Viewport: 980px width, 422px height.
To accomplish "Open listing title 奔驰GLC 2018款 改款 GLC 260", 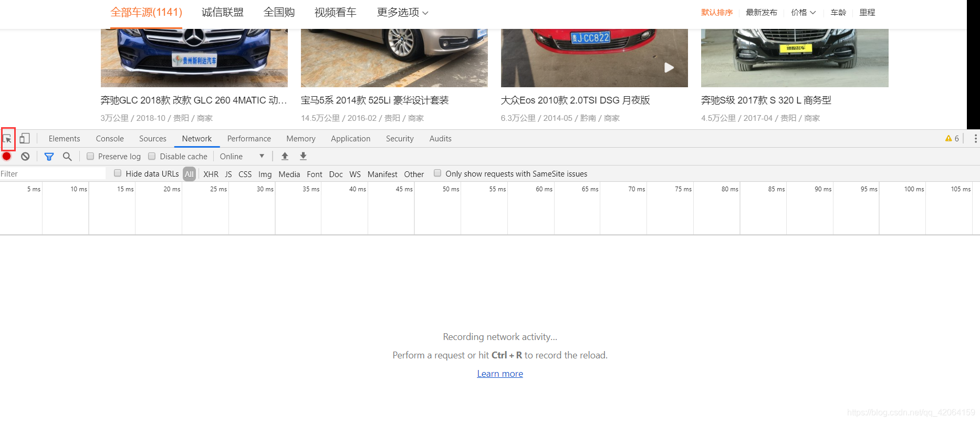I will tap(194, 100).
